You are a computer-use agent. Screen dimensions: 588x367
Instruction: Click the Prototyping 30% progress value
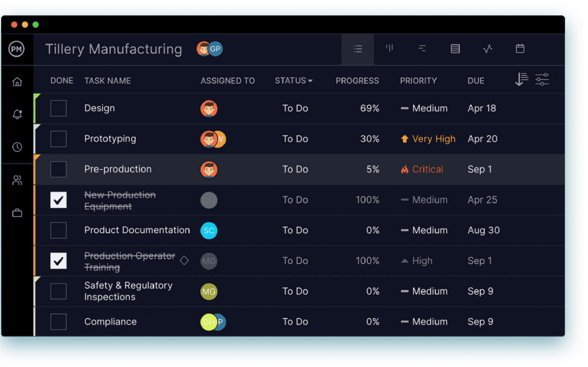[369, 139]
